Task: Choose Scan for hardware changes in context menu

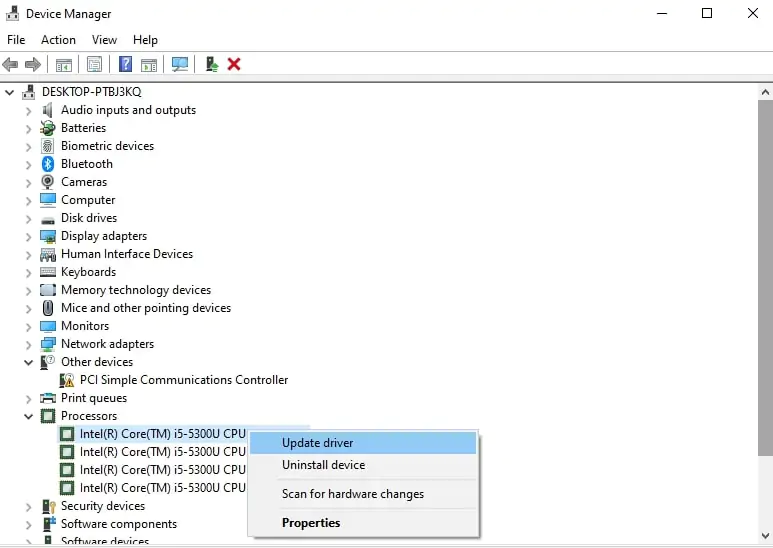Action: 363,494
